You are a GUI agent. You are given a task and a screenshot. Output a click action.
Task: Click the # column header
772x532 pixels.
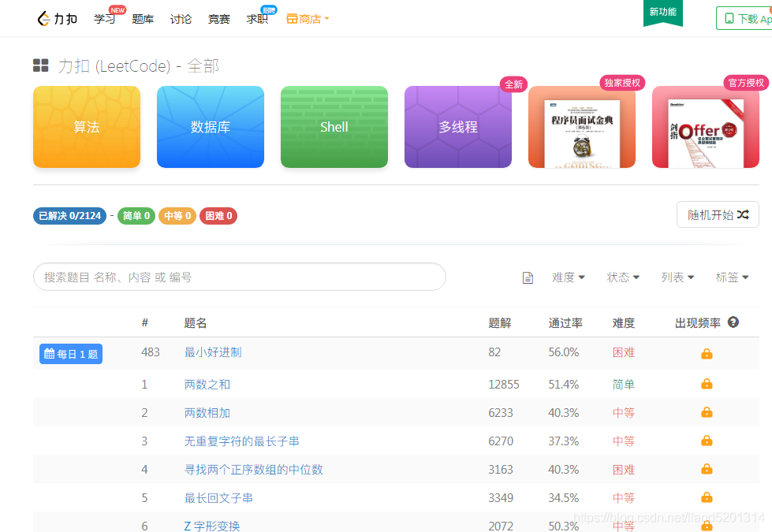tap(145, 323)
